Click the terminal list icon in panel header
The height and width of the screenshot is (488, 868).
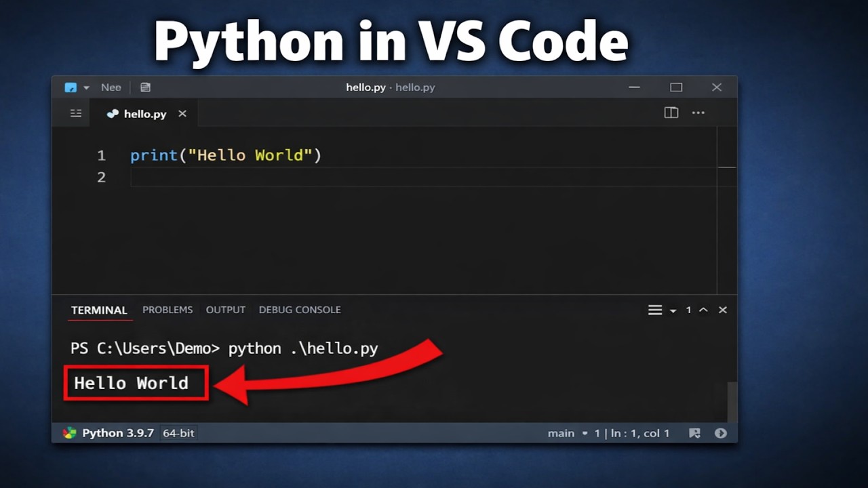(x=655, y=310)
